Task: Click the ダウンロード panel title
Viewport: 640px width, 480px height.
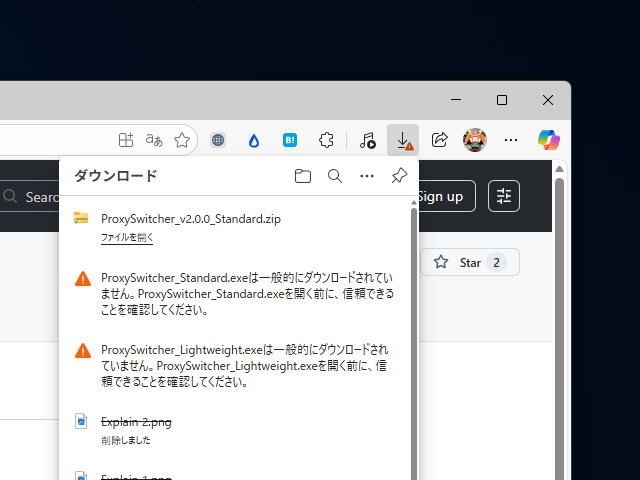Action: 116,176
